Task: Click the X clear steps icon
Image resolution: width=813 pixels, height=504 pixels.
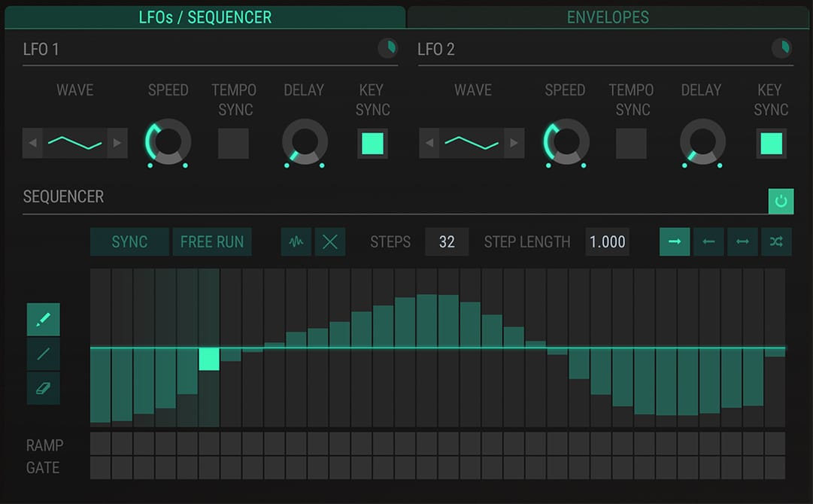Action: tap(329, 241)
